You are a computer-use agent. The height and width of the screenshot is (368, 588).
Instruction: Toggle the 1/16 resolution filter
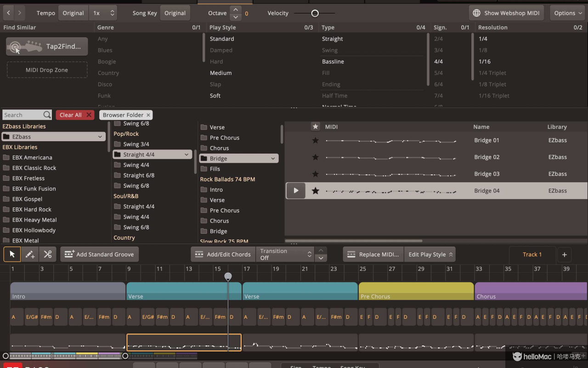point(484,62)
